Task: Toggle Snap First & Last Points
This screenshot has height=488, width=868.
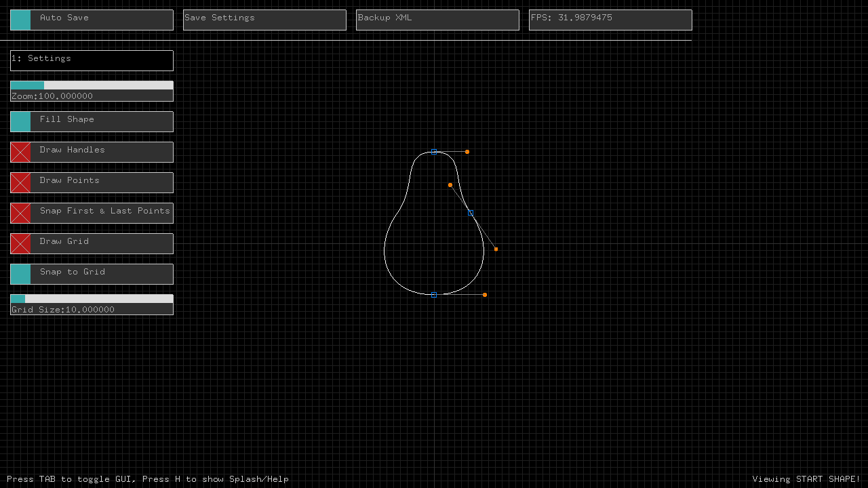Action: [x=21, y=213]
